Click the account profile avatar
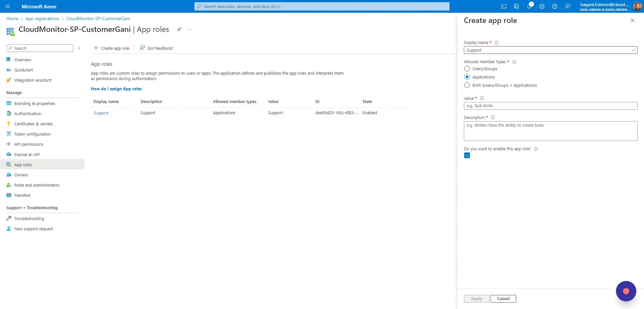644x309 pixels. coord(637,6)
